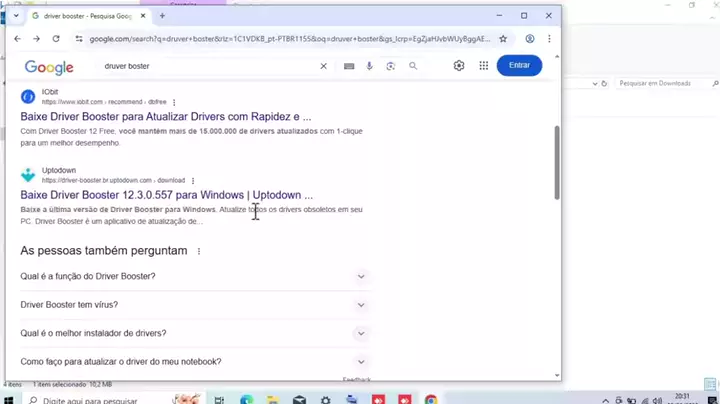720x404 pixels.
Task: Clear the search text with the X icon
Action: click(x=323, y=66)
